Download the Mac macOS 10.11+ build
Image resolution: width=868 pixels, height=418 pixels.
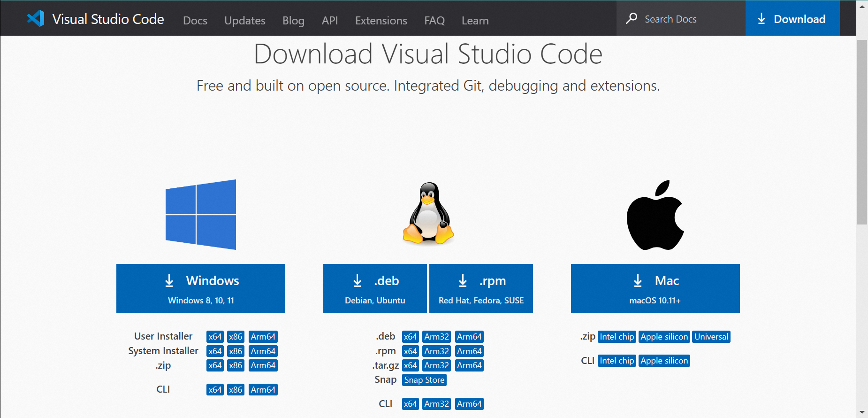tap(655, 288)
